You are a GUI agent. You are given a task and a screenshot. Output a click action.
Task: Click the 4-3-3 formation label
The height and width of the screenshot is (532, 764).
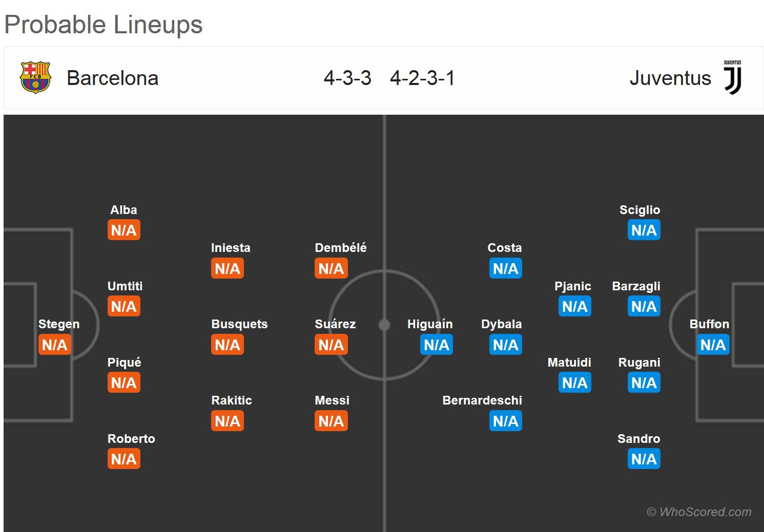coord(347,78)
